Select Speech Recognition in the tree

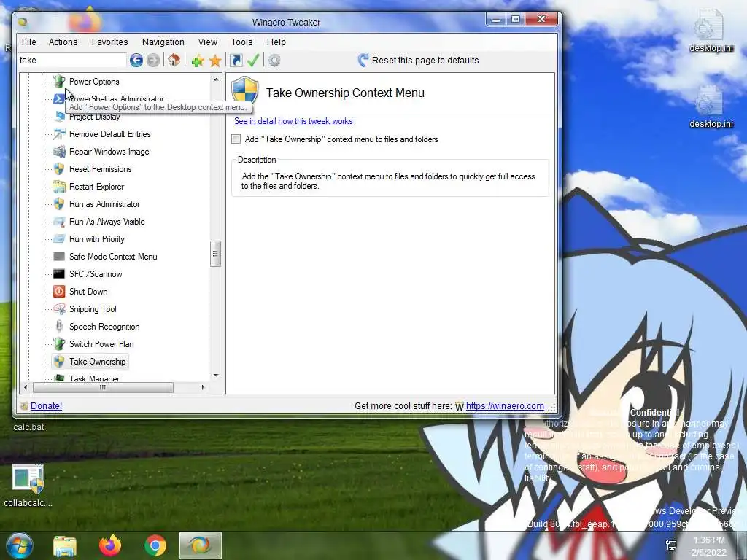(104, 327)
